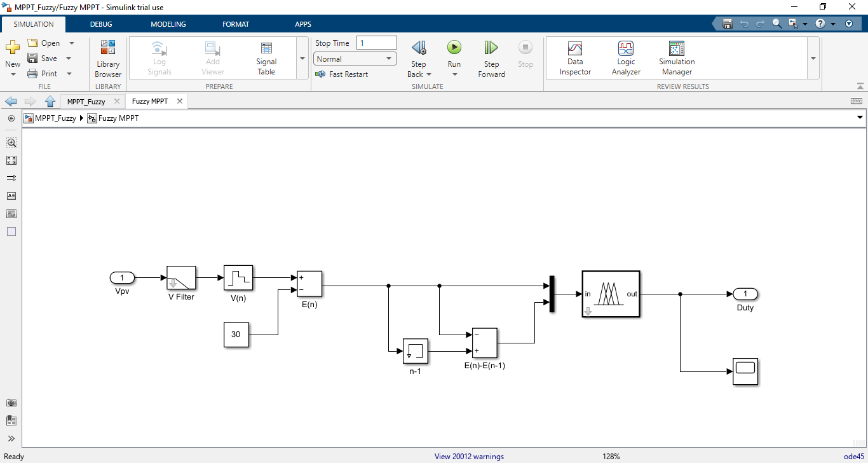Select the V Filter block
868x463 pixels.
coord(181,277)
